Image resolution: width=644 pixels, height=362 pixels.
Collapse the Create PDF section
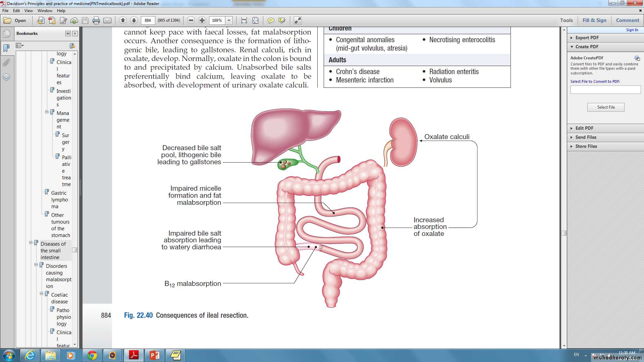(x=587, y=47)
